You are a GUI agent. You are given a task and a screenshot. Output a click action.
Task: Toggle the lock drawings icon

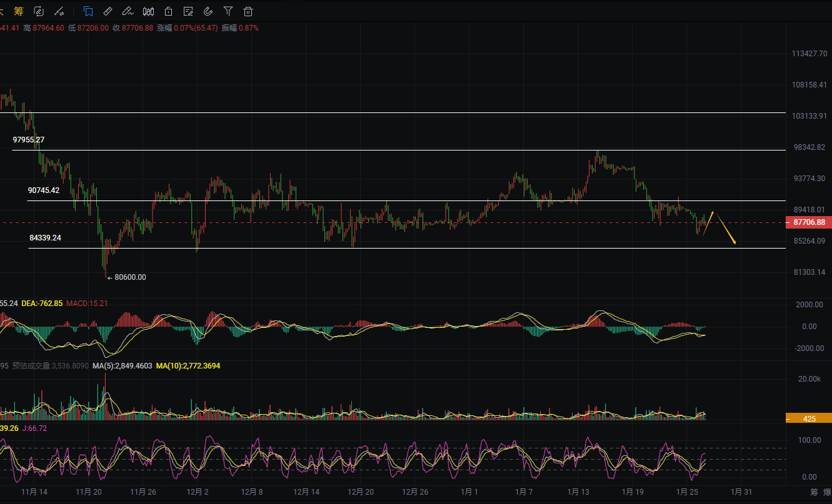click(x=168, y=11)
